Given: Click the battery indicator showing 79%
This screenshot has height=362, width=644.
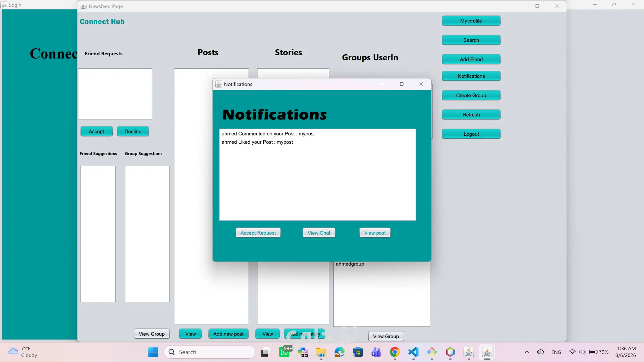Looking at the screenshot, I should point(599,352).
